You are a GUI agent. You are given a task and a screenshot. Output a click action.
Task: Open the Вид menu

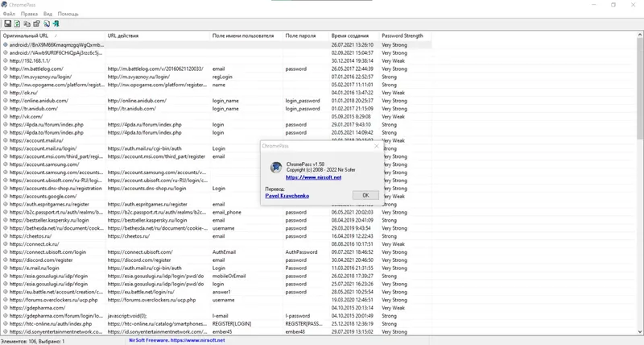(48, 15)
